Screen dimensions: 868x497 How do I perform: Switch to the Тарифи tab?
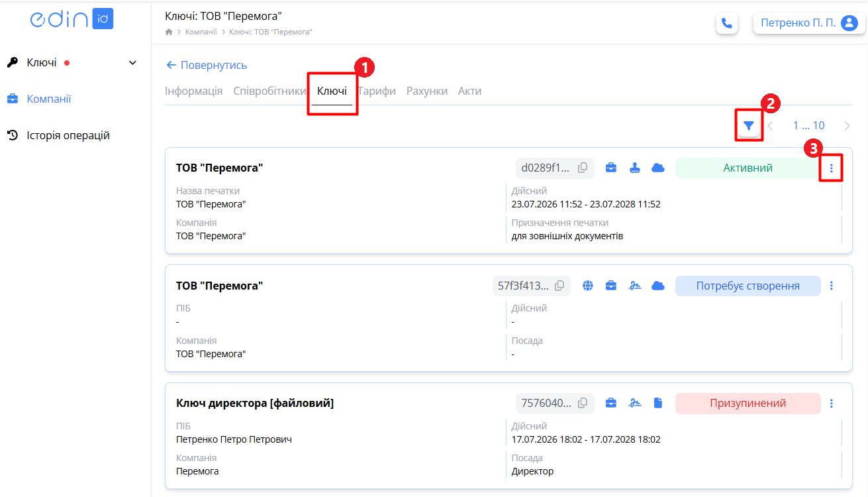pyautogui.click(x=377, y=91)
